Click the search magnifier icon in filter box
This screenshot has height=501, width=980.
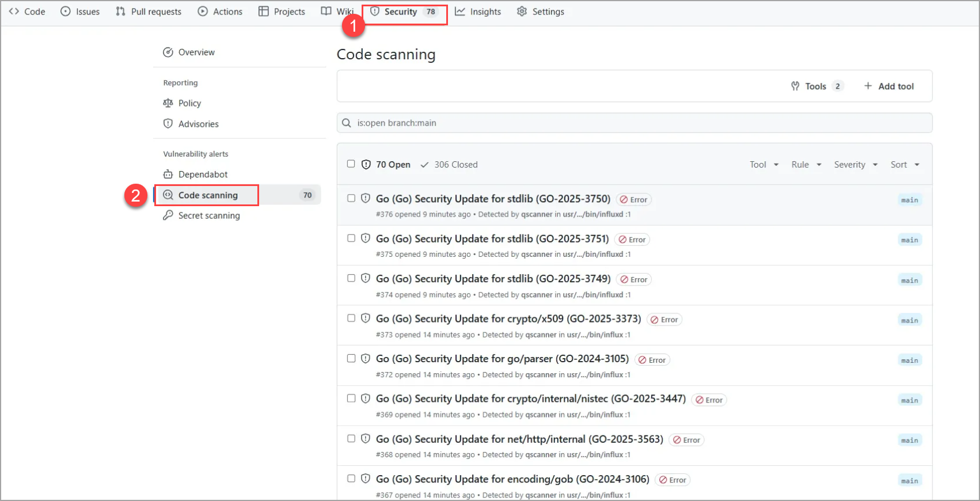[x=347, y=123]
